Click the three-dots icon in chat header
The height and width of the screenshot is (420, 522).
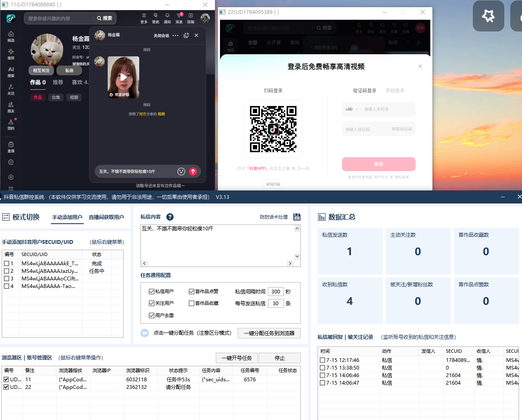[x=175, y=35]
